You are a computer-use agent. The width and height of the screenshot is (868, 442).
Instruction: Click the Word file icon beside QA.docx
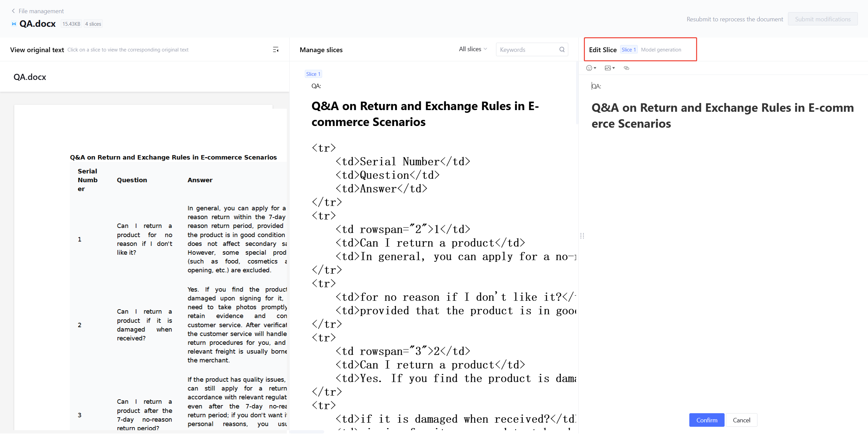[14, 24]
